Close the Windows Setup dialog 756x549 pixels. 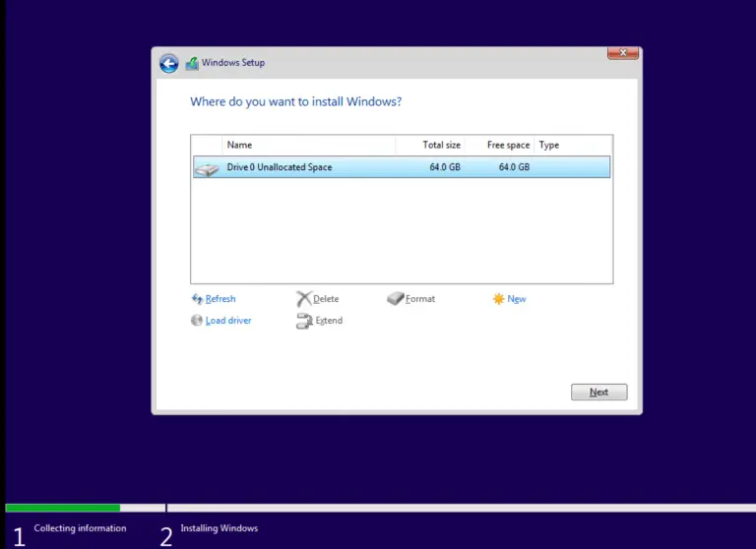623,52
